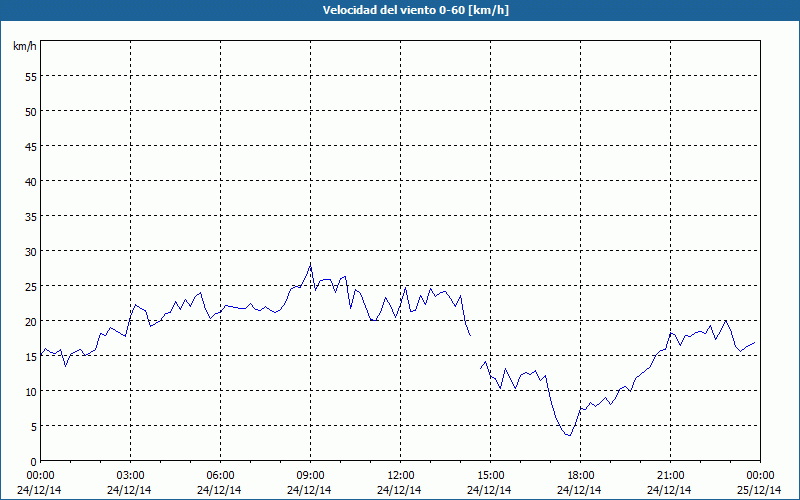Click the y-axis value 25

(31, 286)
